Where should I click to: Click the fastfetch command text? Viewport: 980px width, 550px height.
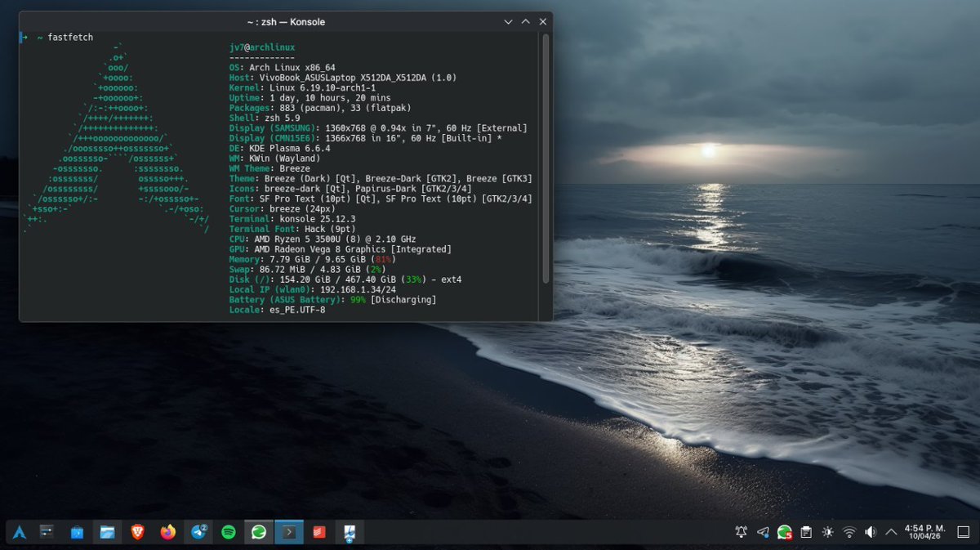click(x=71, y=38)
